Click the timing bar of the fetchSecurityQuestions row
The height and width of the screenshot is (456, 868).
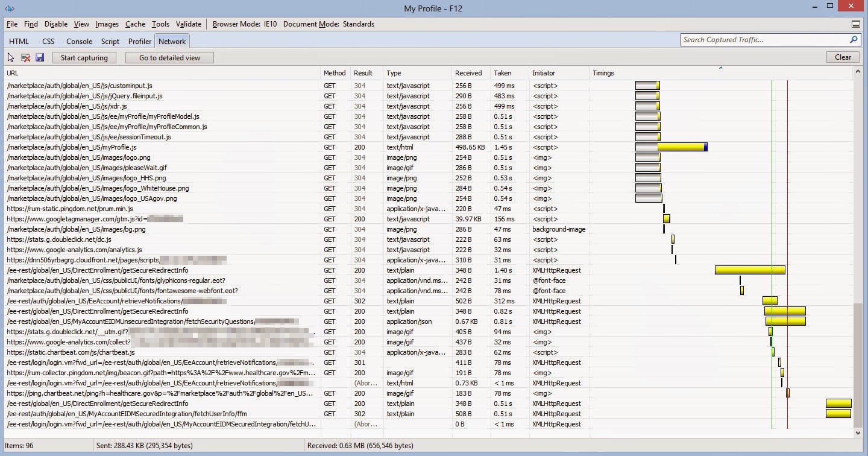click(785, 321)
